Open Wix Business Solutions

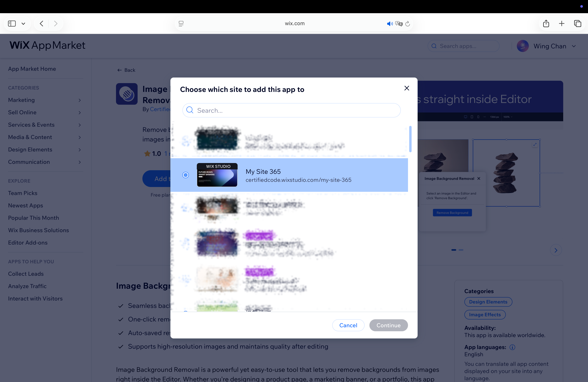tap(38, 230)
